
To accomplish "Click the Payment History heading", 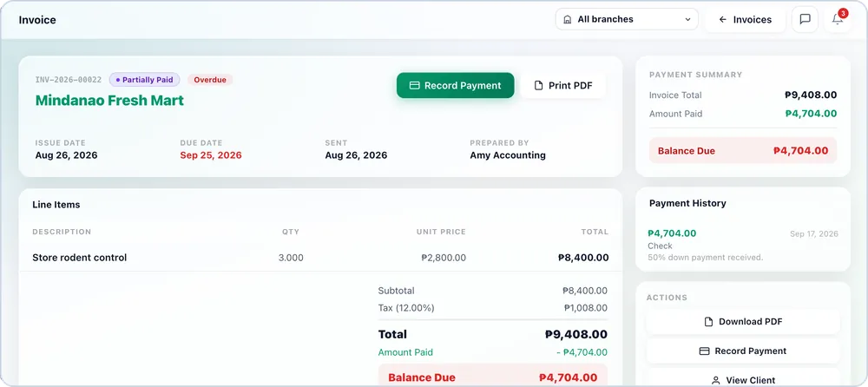I will 687,203.
